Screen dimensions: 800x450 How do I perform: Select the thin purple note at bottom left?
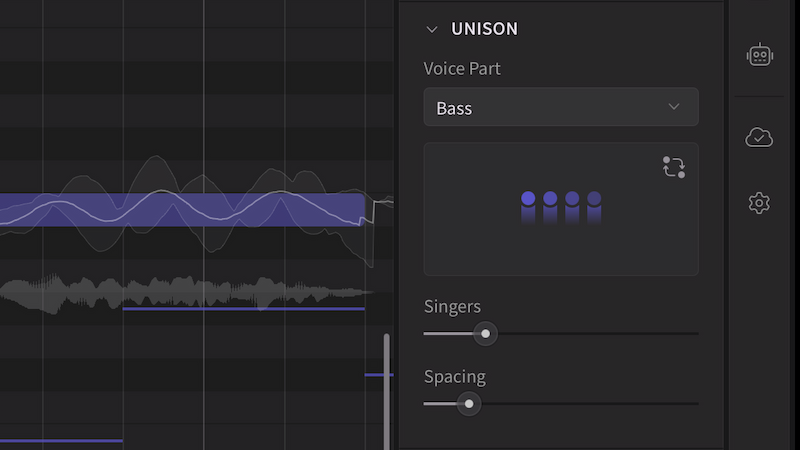pyautogui.click(x=60, y=440)
